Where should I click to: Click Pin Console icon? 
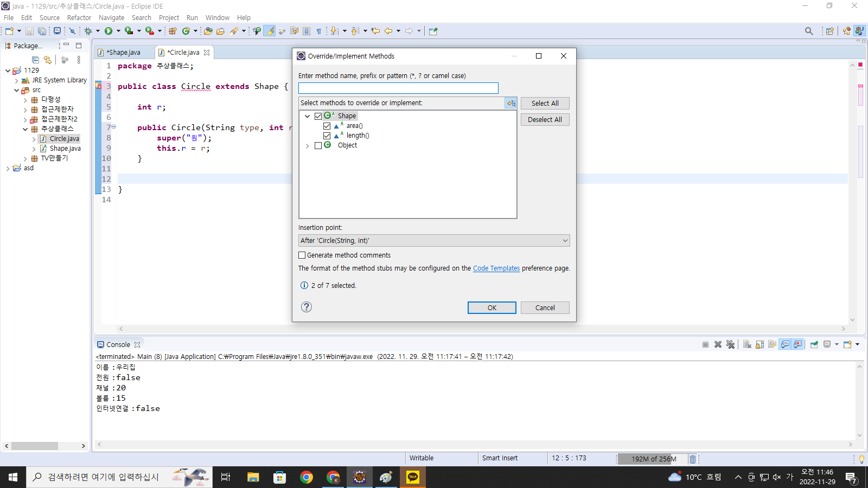point(814,344)
